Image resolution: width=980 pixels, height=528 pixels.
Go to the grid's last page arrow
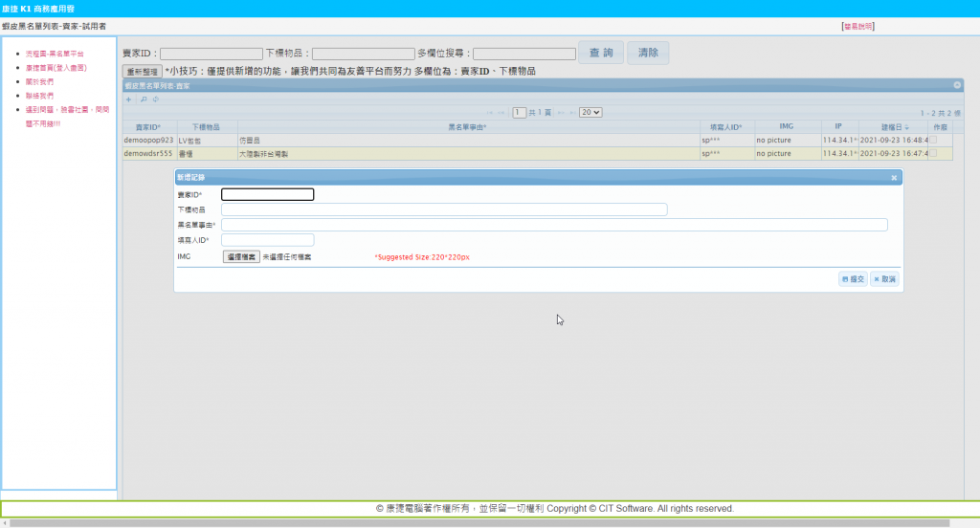[572, 112]
